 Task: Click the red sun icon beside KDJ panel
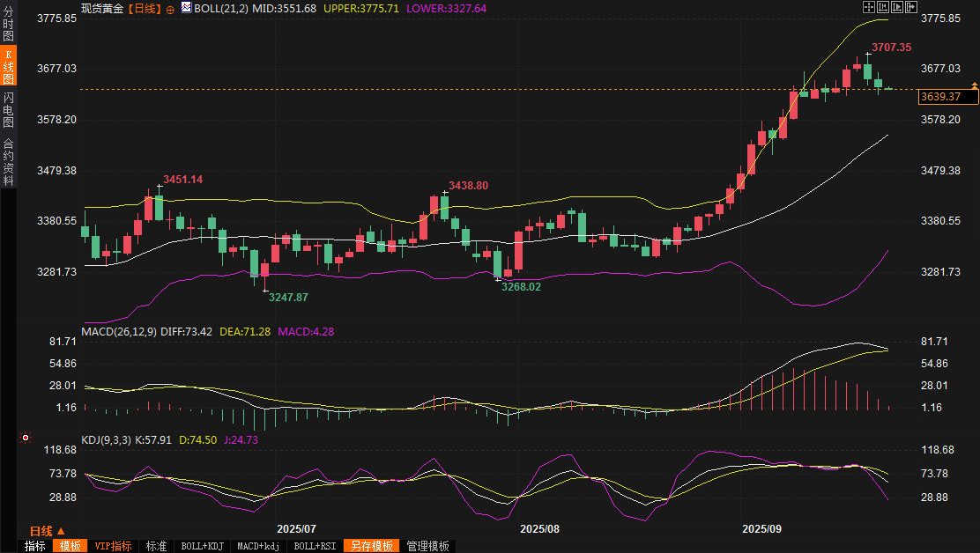tap(25, 438)
